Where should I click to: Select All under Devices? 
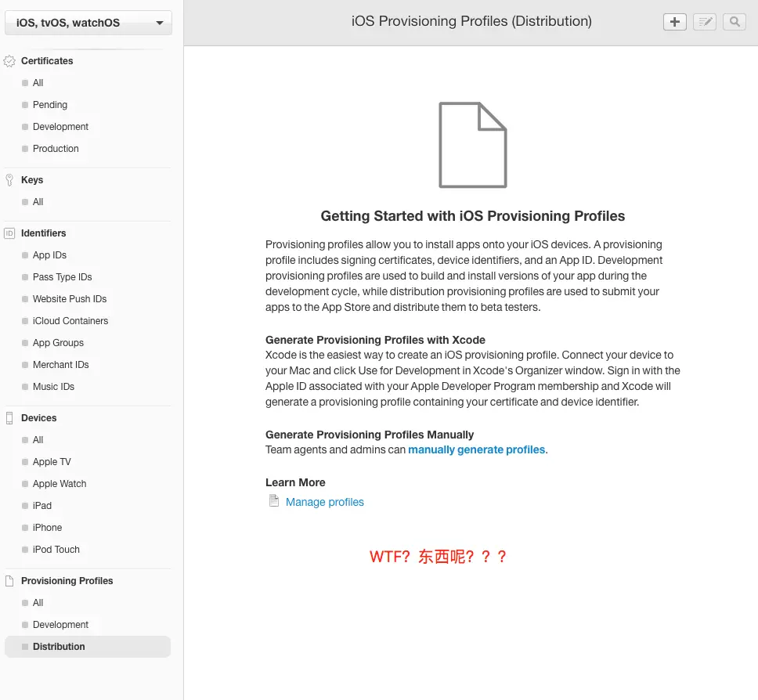pyautogui.click(x=38, y=440)
